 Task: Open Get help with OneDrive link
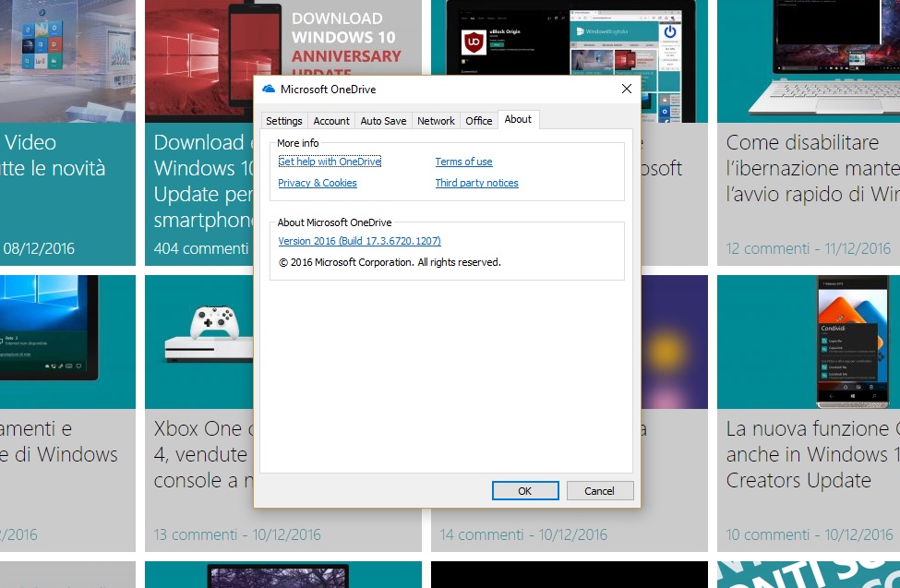pos(330,162)
